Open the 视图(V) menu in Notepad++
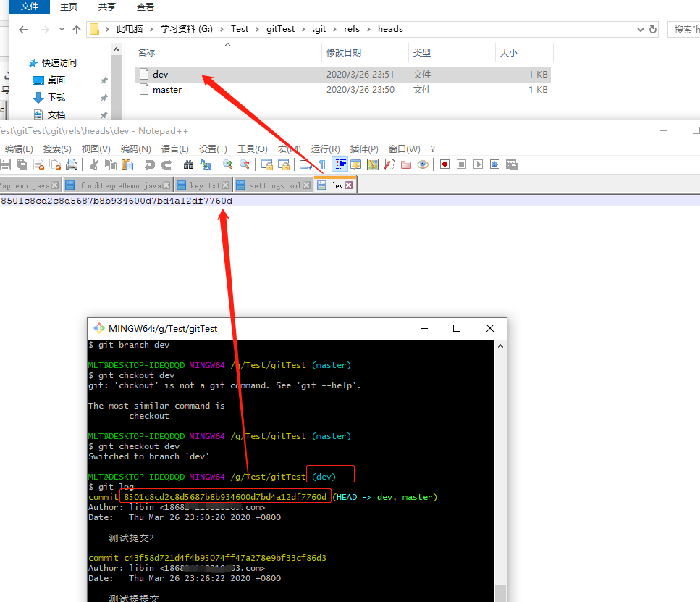Viewport: 700px width, 602px height. click(x=96, y=149)
